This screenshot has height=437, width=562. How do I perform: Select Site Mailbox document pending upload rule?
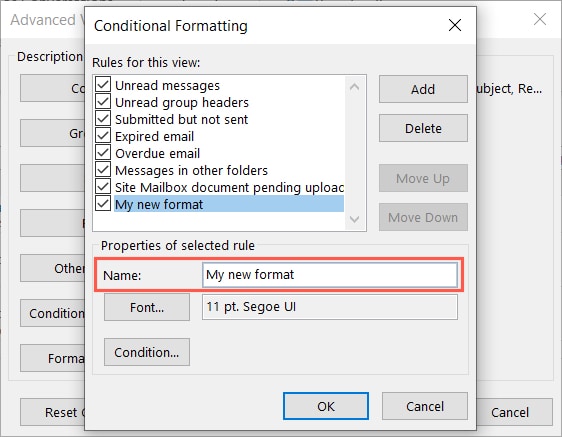click(229, 187)
